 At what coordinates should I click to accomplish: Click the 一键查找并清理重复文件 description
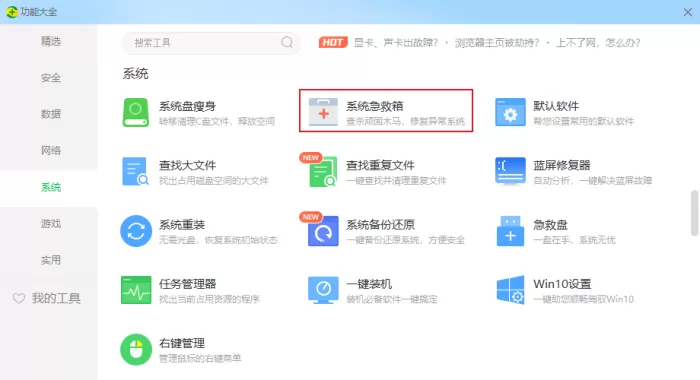point(396,181)
